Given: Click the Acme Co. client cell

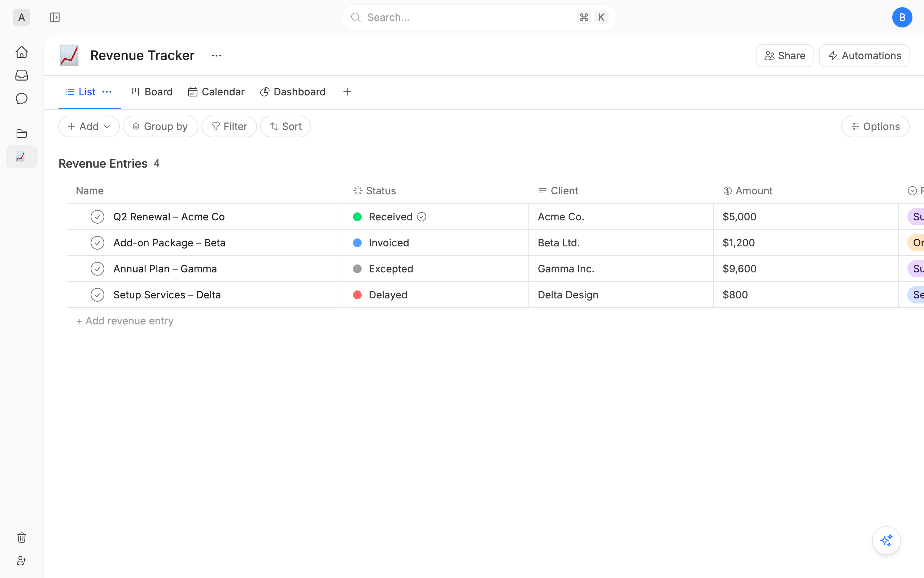Looking at the screenshot, I should [x=621, y=217].
